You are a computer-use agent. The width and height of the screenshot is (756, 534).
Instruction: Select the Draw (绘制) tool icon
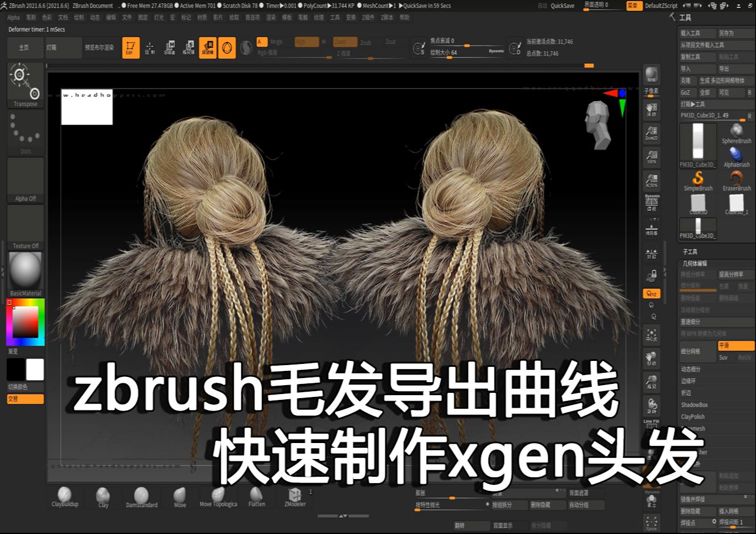point(150,48)
